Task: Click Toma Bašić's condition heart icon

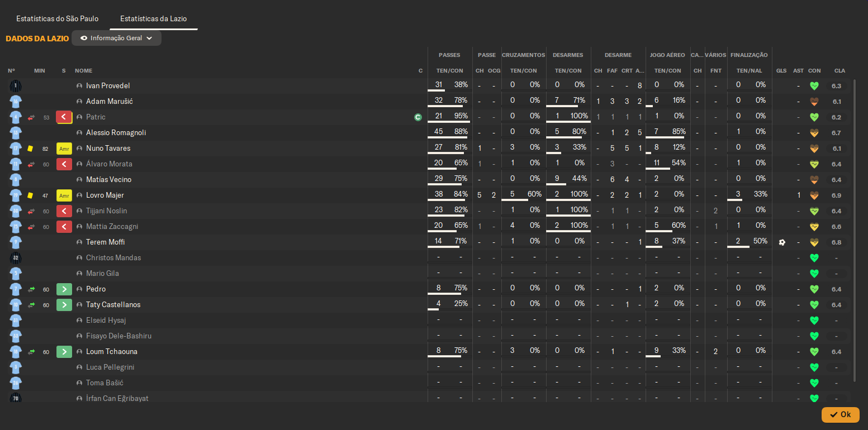Action: (x=814, y=383)
